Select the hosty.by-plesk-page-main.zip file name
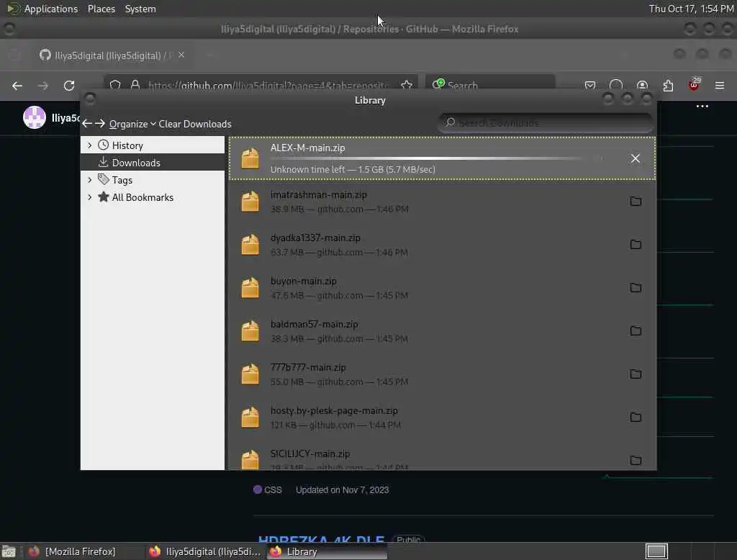 tap(334, 410)
